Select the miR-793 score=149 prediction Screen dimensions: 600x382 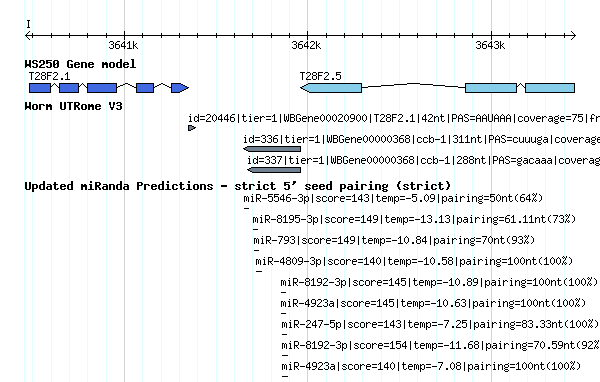394,240
